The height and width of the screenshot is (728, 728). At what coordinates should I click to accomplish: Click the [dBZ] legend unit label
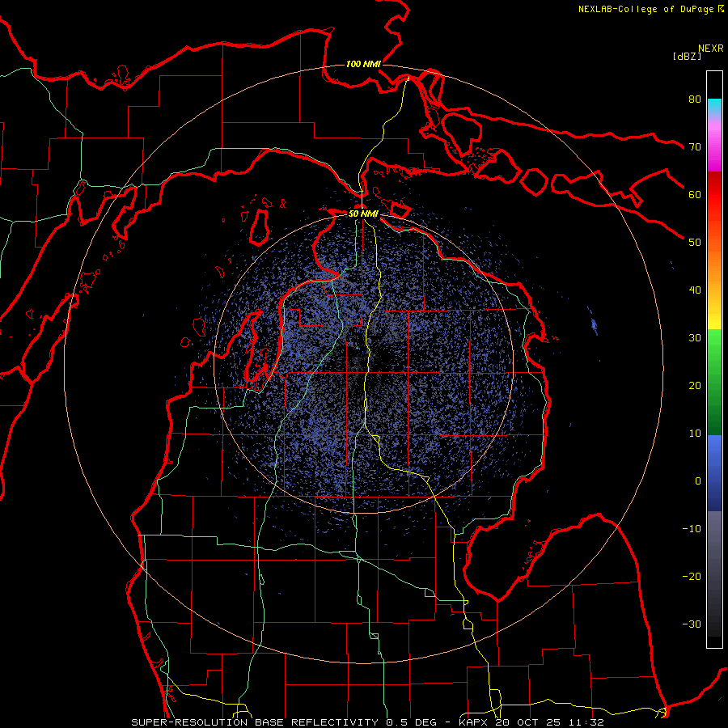pyautogui.click(x=687, y=57)
